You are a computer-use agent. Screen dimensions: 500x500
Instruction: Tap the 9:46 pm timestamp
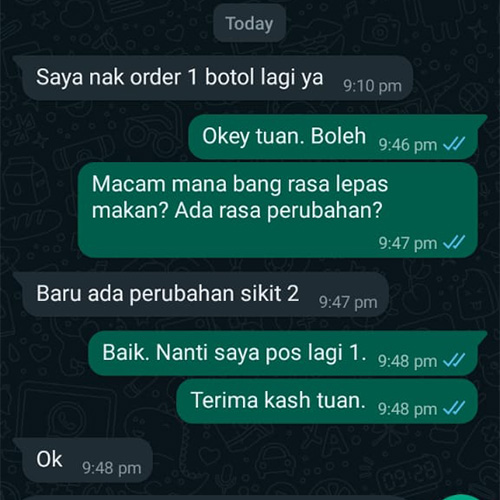click(x=408, y=145)
